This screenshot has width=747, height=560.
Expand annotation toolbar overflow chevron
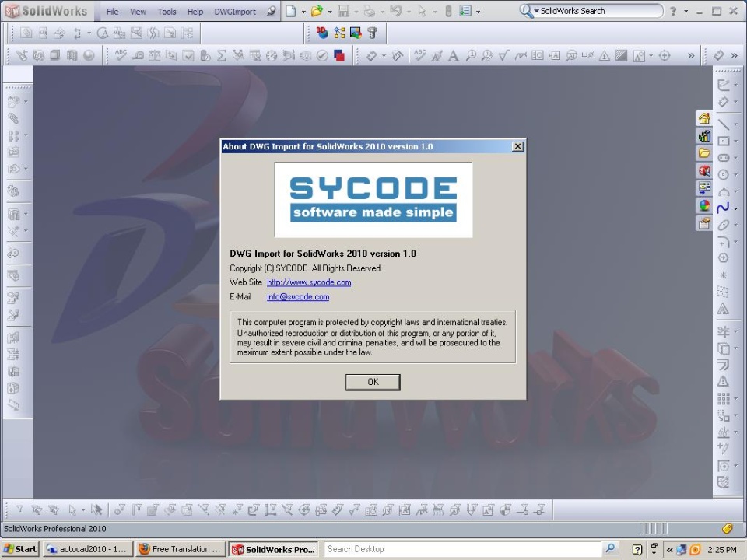691,56
